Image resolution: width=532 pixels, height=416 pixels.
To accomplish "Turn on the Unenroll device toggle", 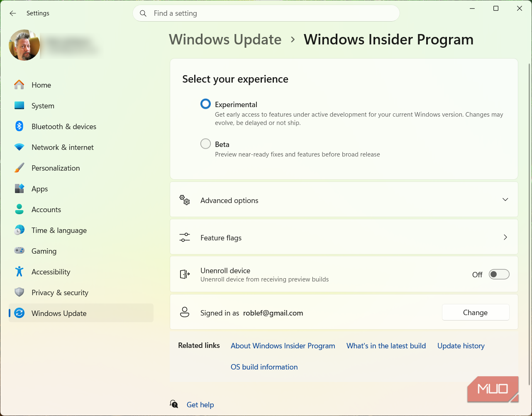I will tap(499, 274).
